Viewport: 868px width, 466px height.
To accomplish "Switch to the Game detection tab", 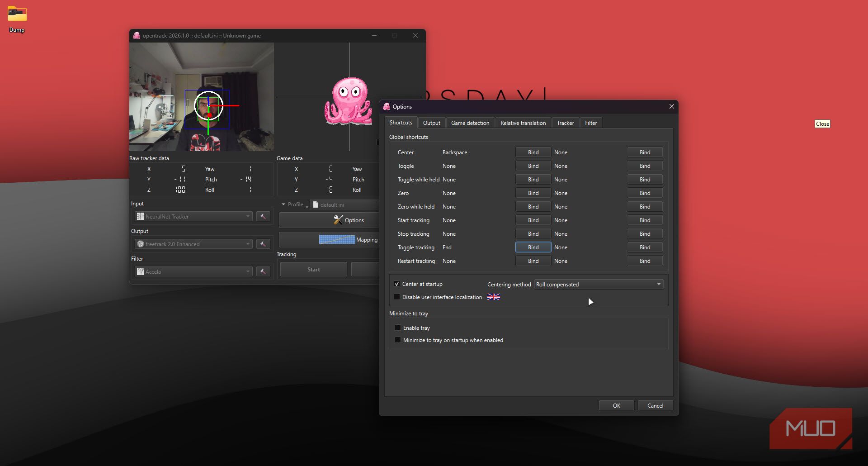I will coord(470,123).
